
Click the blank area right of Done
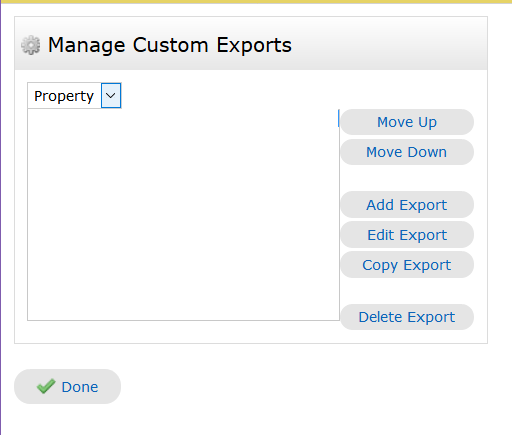point(300,387)
